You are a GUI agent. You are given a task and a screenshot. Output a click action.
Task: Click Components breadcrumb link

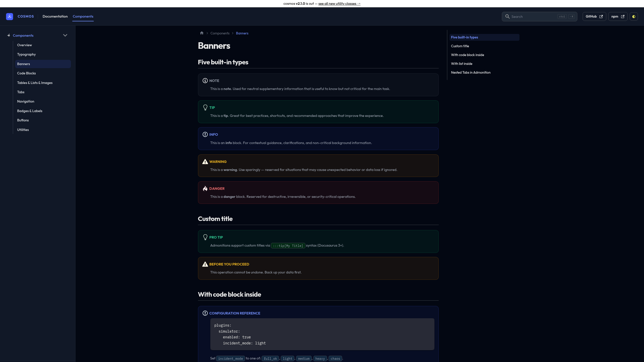[220, 33]
